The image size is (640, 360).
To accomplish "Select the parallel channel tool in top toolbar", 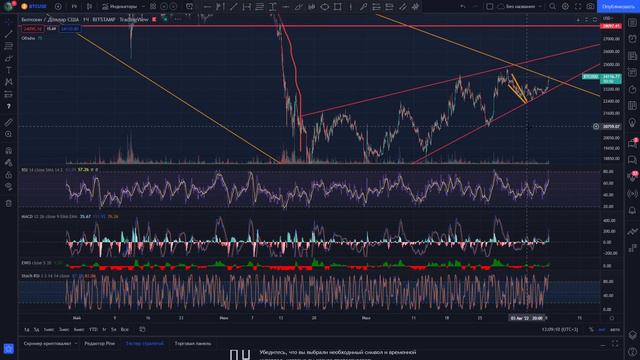I will [402, 7].
